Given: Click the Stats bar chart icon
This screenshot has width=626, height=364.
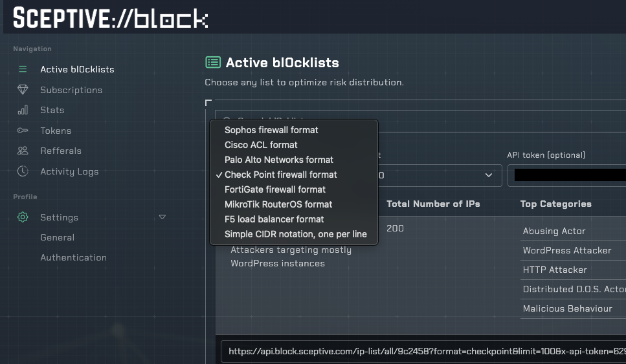Looking at the screenshot, I should click(x=23, y=110).
